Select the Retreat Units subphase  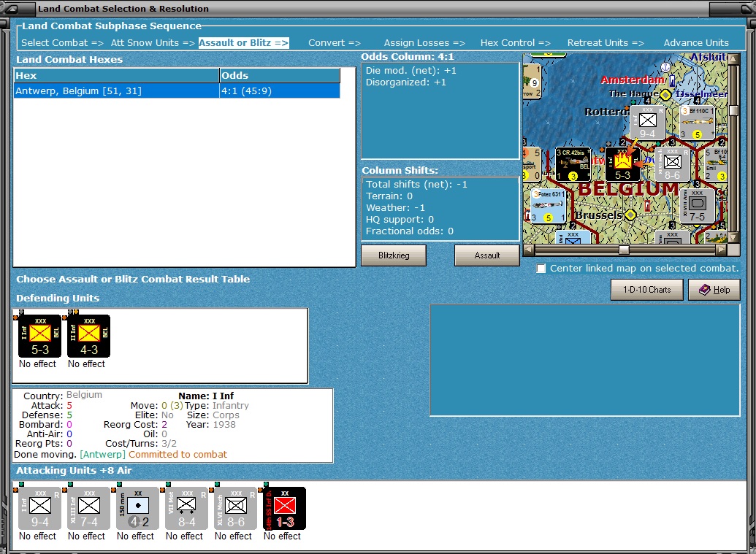[606, 42]
